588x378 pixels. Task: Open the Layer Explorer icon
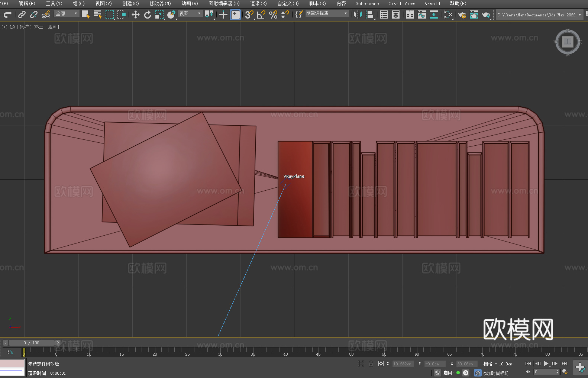pyautogui.click(x=396, y=14)
